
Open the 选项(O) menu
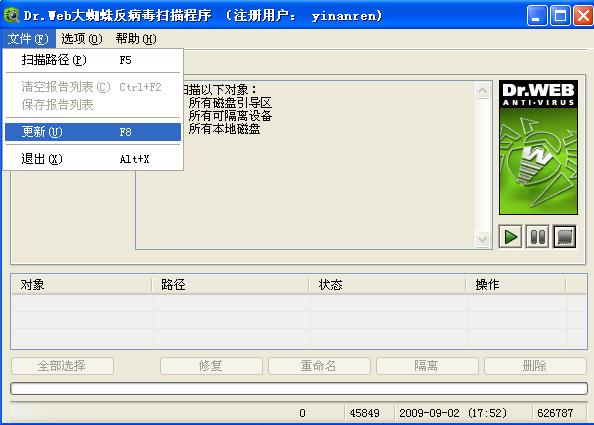click(x=82, y=39)
